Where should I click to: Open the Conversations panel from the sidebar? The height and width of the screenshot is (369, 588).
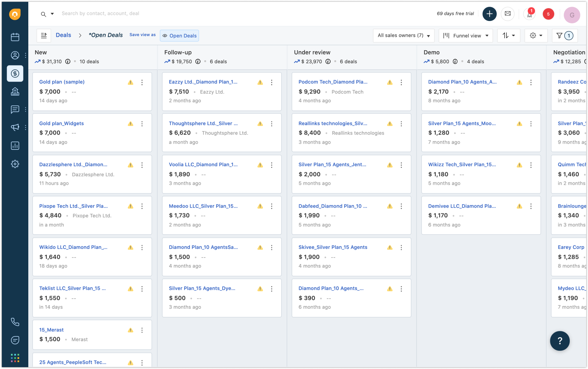(15, 110)
